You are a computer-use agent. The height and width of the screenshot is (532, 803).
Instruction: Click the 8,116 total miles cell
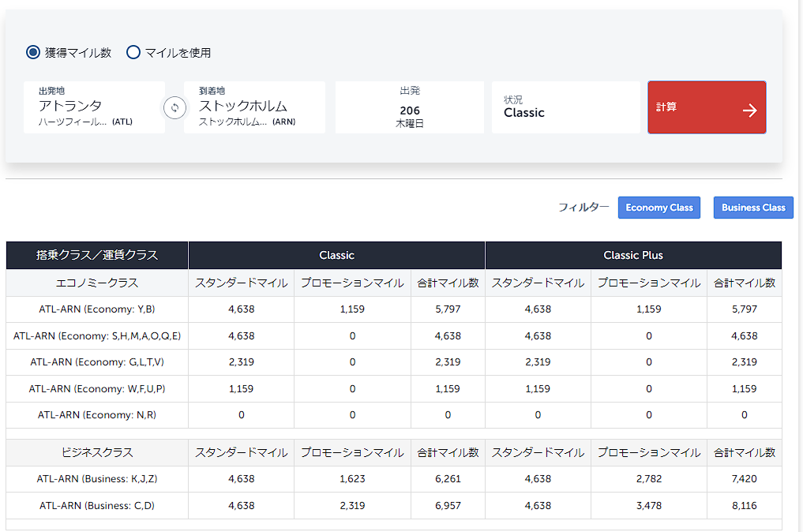tap(744, 506)
